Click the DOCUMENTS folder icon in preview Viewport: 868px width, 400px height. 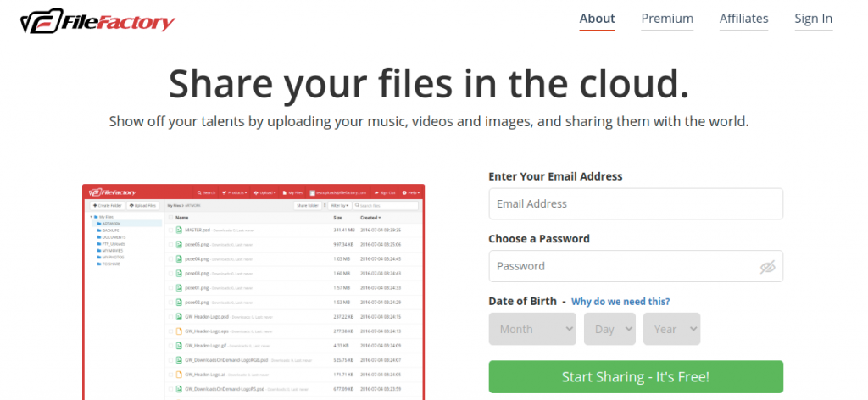[x=98, y=237]
